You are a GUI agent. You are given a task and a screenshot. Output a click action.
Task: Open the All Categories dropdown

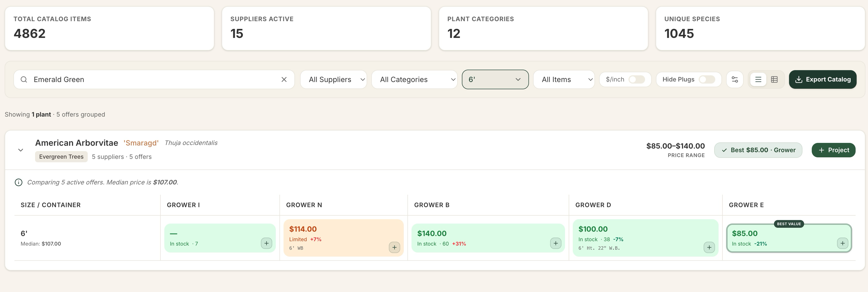pos(414,79)
